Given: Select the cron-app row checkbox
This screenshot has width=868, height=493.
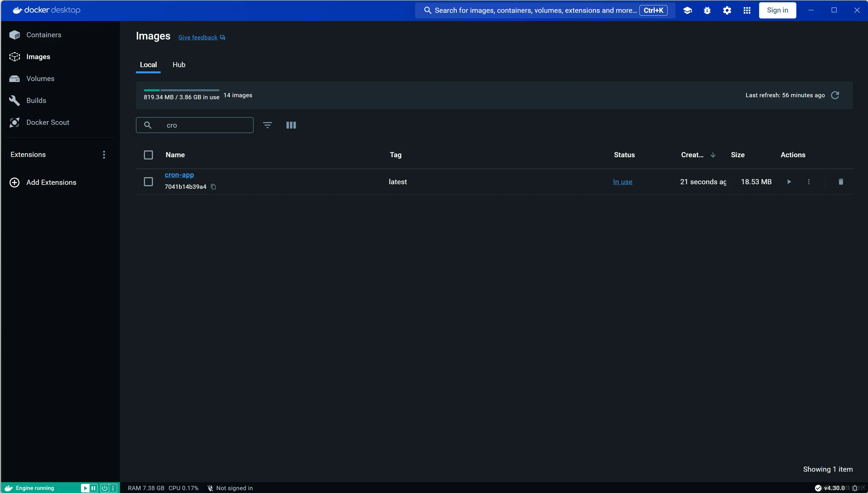Looking at the screenshot, I should 148,182.
